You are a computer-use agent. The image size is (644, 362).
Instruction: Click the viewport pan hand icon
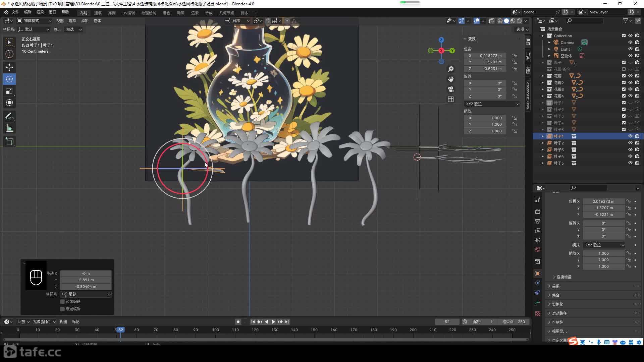(x=451, y=79)
